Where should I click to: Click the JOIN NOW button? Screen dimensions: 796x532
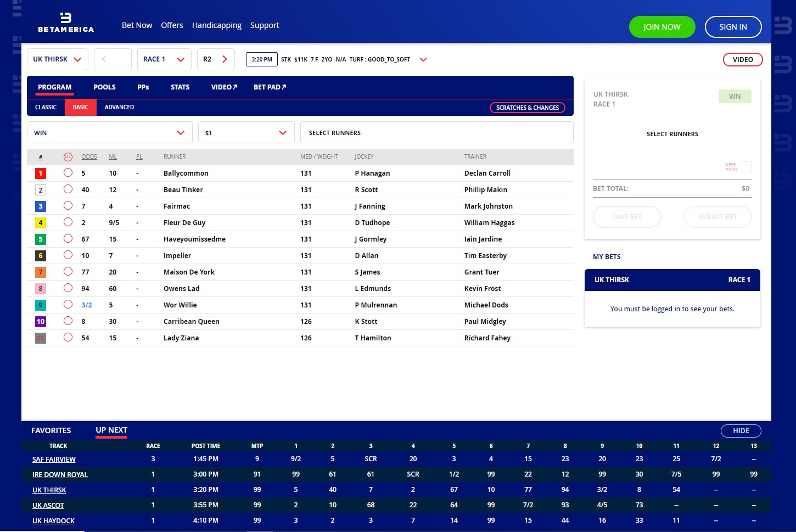tap(662, 27)
